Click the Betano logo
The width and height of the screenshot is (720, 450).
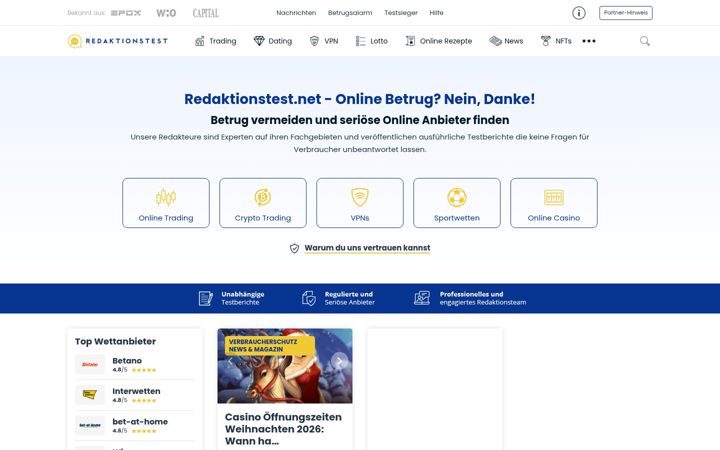[x=90, y=365]
